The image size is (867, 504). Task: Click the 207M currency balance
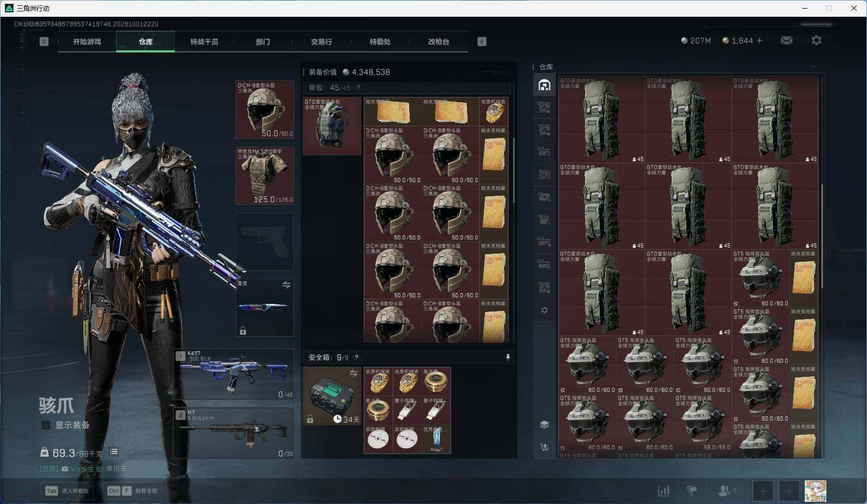pyautogui.click(x=696, y=41)
